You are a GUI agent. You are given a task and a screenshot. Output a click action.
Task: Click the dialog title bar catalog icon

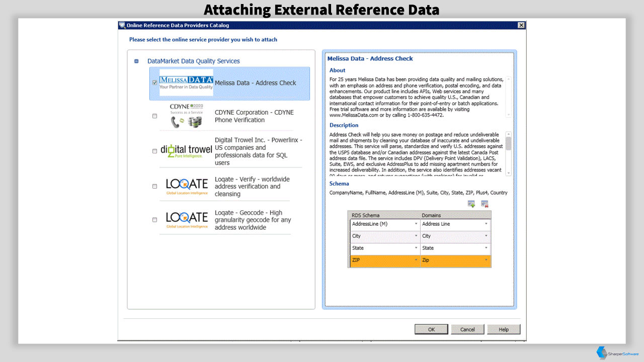point(122,26)
